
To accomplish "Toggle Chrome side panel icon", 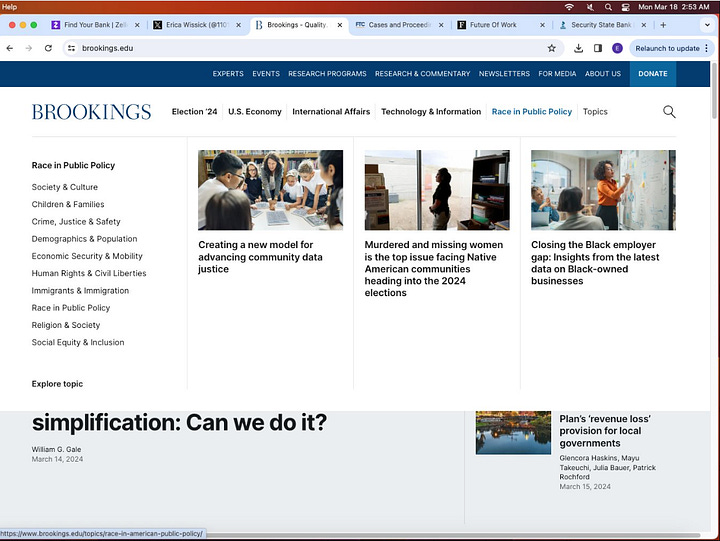I will 598,48.
